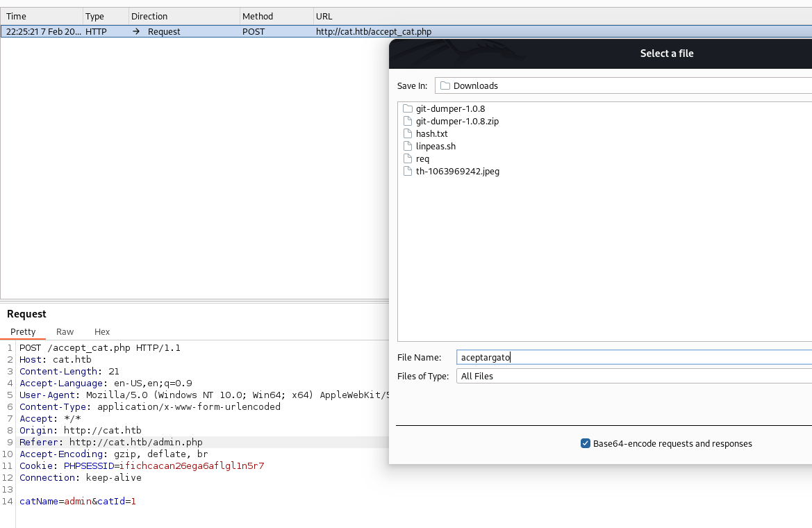Switch to the Hex tab

tap(102, 331)
